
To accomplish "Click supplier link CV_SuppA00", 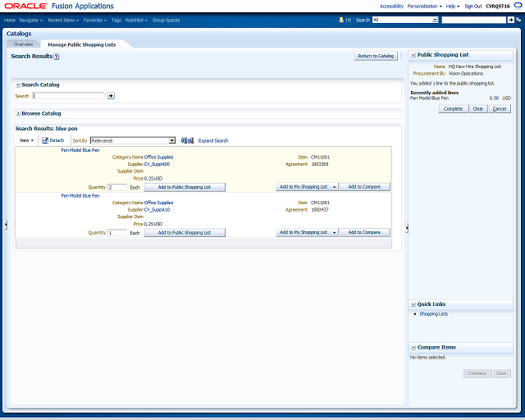I will click(157, 164).
